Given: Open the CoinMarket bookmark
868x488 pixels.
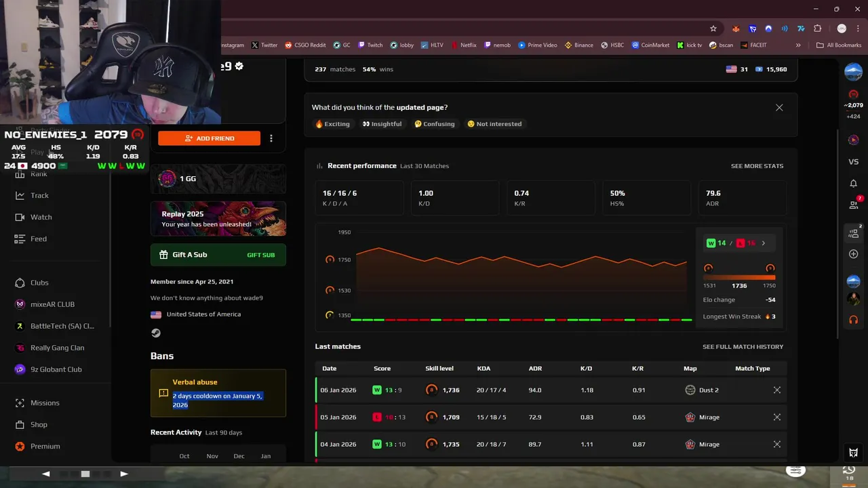Looking at the screenshot, I should point(650,45).
